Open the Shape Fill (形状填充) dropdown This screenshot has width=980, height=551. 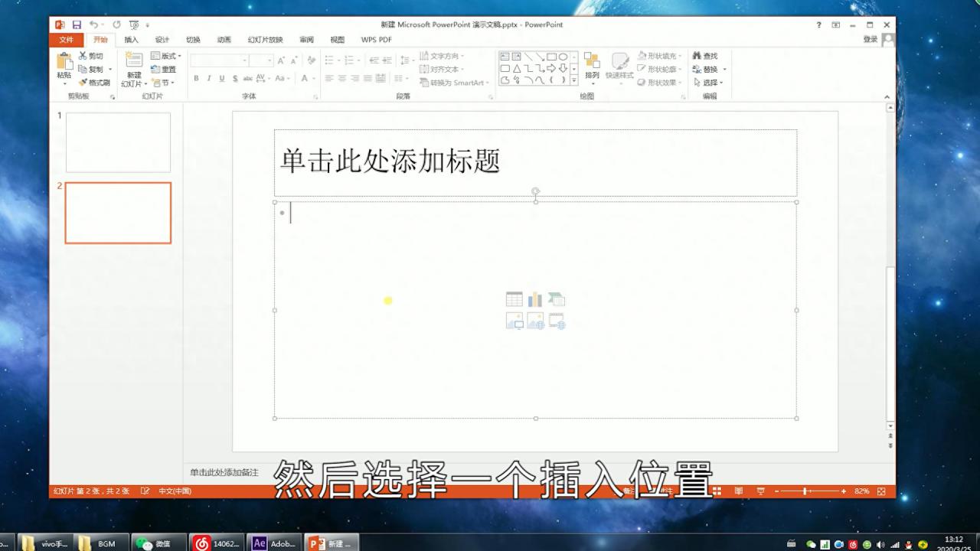click(659, 55)
